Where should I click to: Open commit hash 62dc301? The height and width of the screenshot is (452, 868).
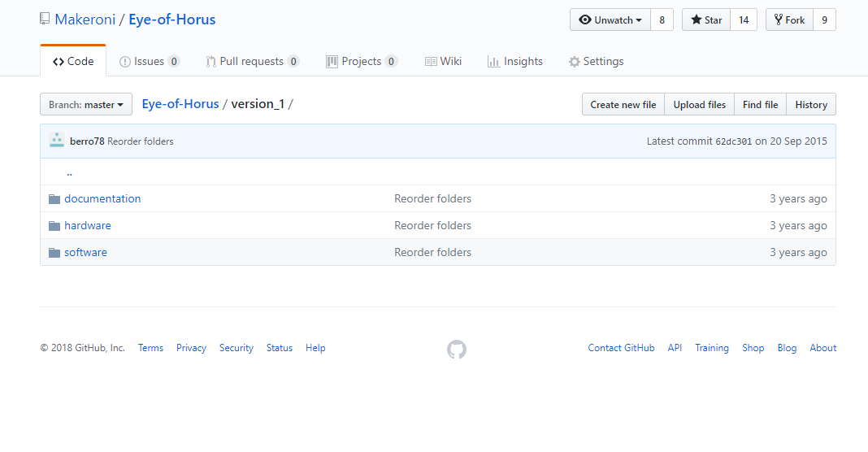733,141
